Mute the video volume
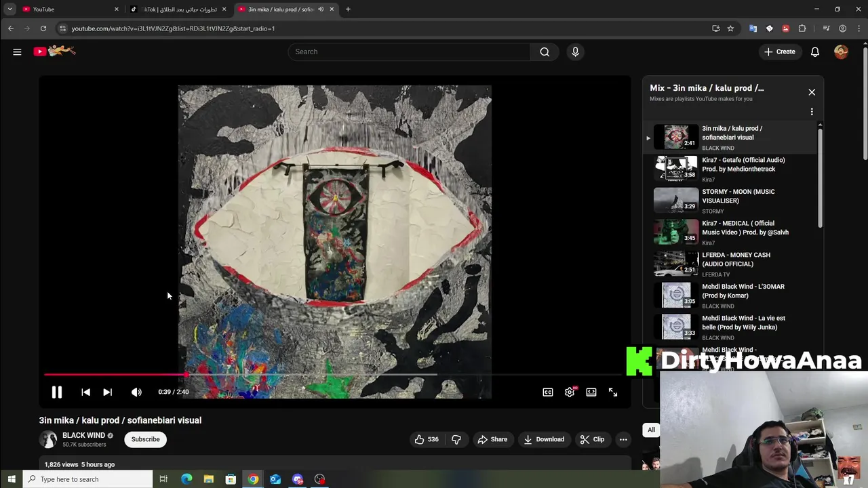Viewport: 868px width, 488px height. point(136,392)
